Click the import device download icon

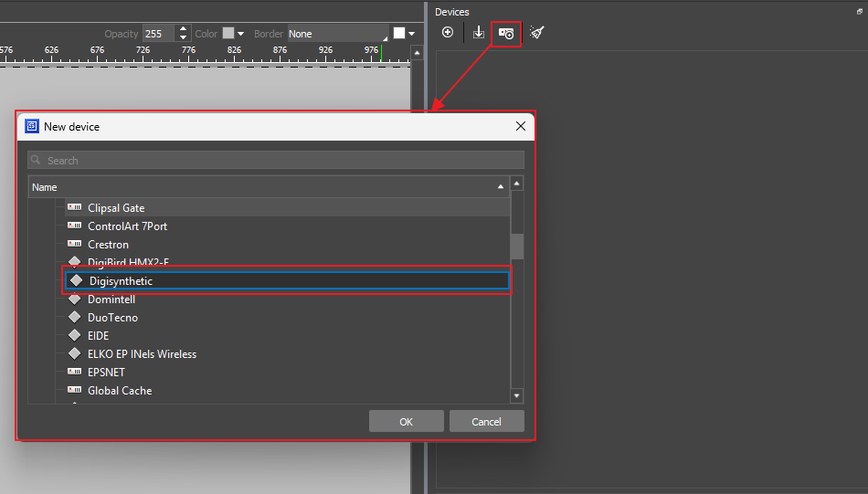(479, 33)
